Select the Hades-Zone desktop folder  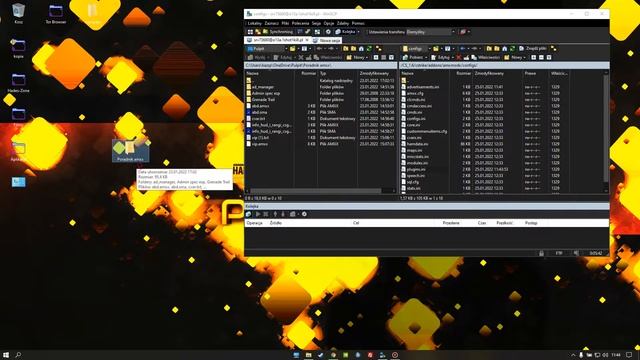[18, 83]
